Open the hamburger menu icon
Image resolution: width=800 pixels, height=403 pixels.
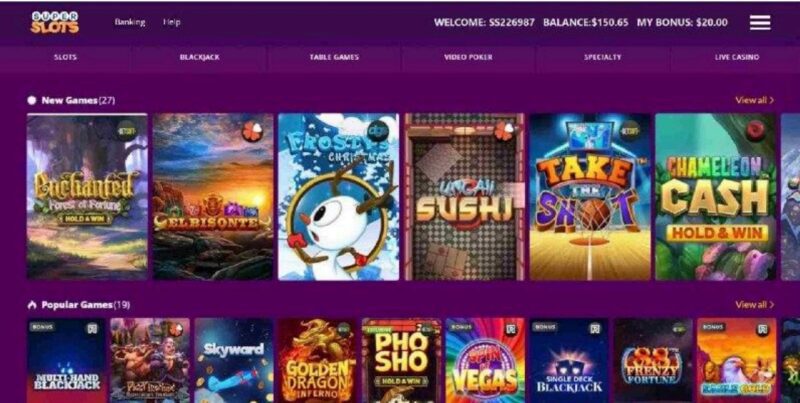(760, 22)
